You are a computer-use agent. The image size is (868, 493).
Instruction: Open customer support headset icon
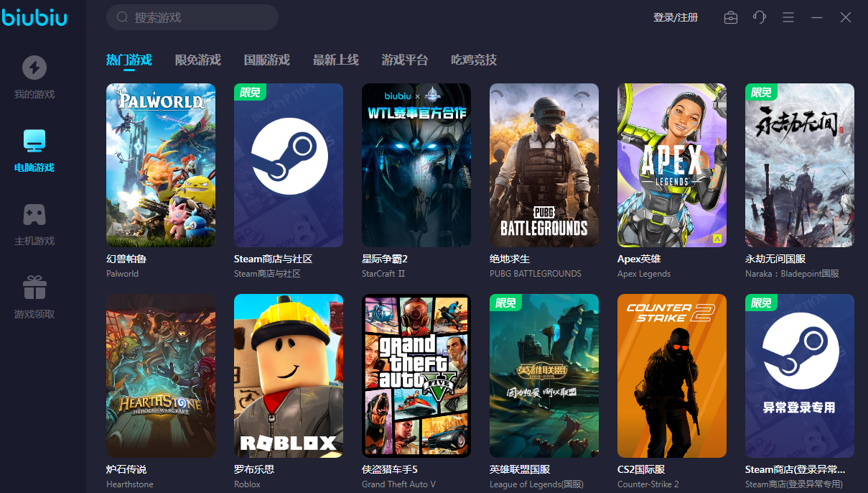pos(760,17)
